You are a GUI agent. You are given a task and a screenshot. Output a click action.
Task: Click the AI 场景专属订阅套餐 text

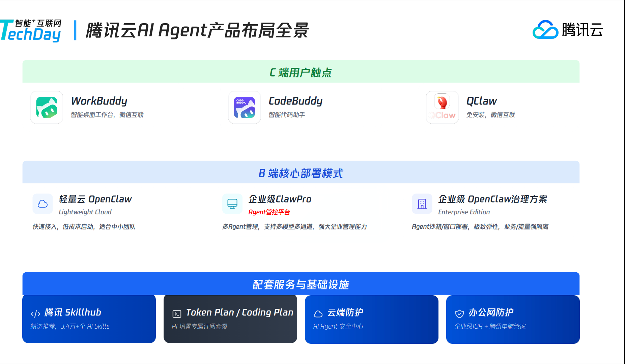[x=200, y=327]
